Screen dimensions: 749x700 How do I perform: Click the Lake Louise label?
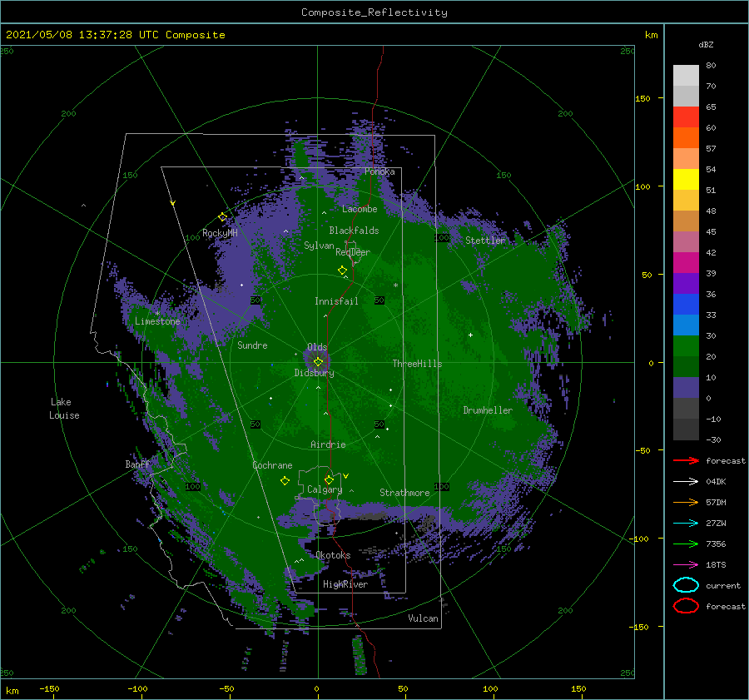click(64, 409)
